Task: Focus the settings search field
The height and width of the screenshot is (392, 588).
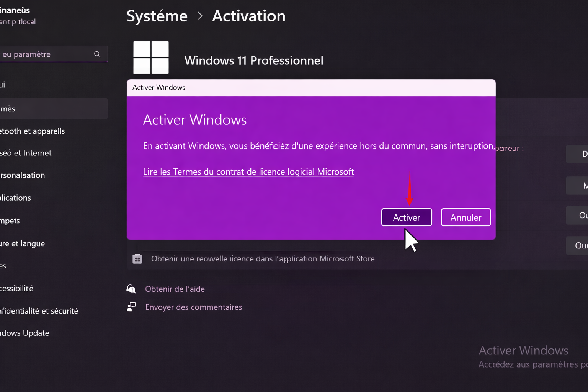Action: pyautogui.click(x=53, y=54)
